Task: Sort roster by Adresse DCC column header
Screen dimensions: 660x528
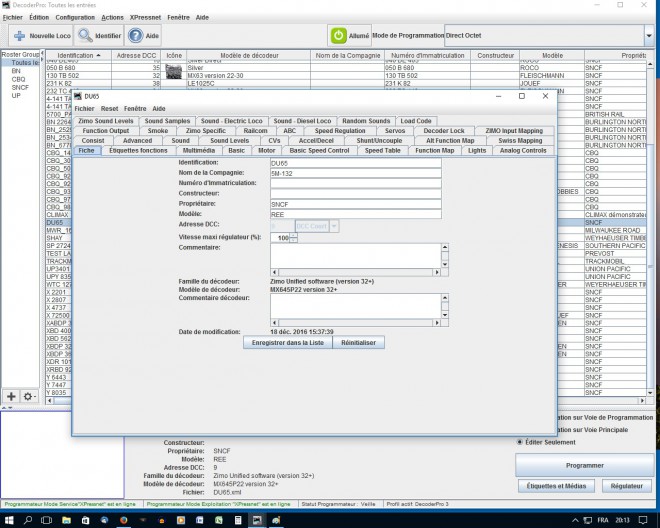Action: click(x=136, y=56)
